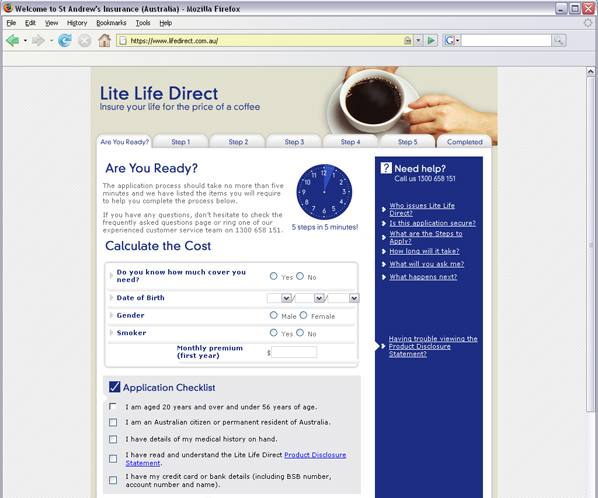Viewport: 598px width, 498px height.
Task: Click the Monthly premium input field
Action: pos(294,352)
